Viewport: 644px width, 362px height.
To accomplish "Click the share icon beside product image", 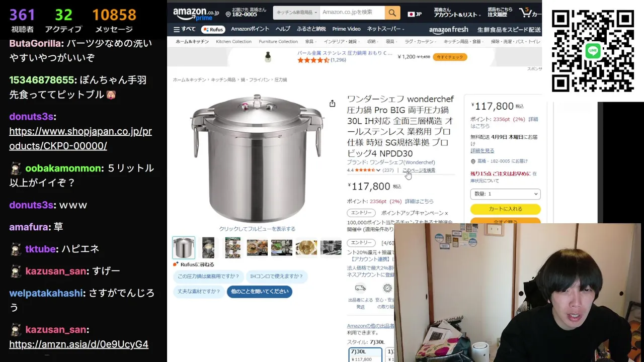I will pyautogui.click(x=332, y=104).
